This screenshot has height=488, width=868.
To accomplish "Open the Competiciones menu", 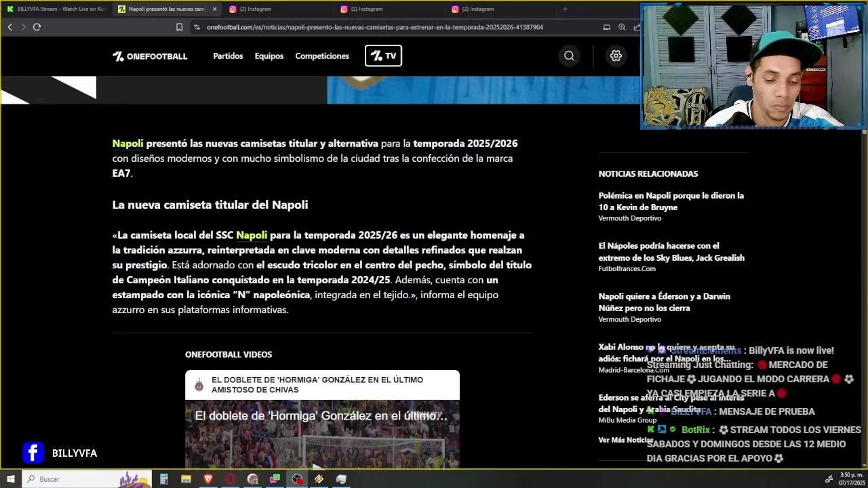I will pos(322,56).
